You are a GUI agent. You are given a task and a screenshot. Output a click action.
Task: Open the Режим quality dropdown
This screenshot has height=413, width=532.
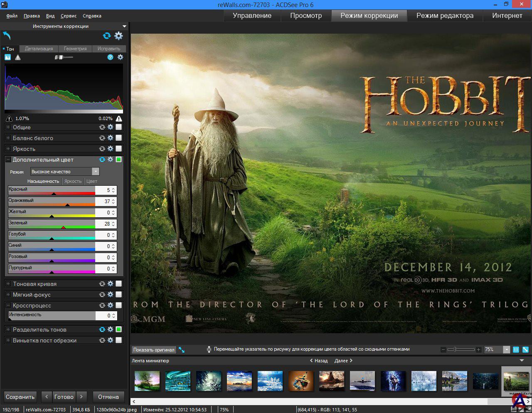96,172
